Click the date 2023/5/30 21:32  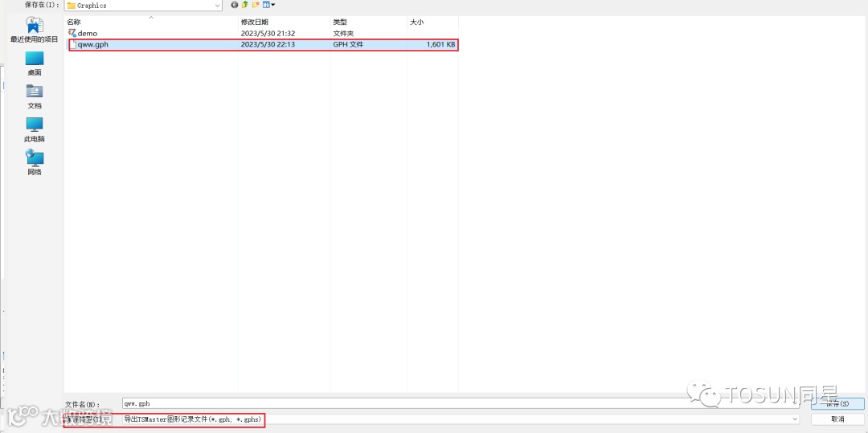tap(268, 33)
